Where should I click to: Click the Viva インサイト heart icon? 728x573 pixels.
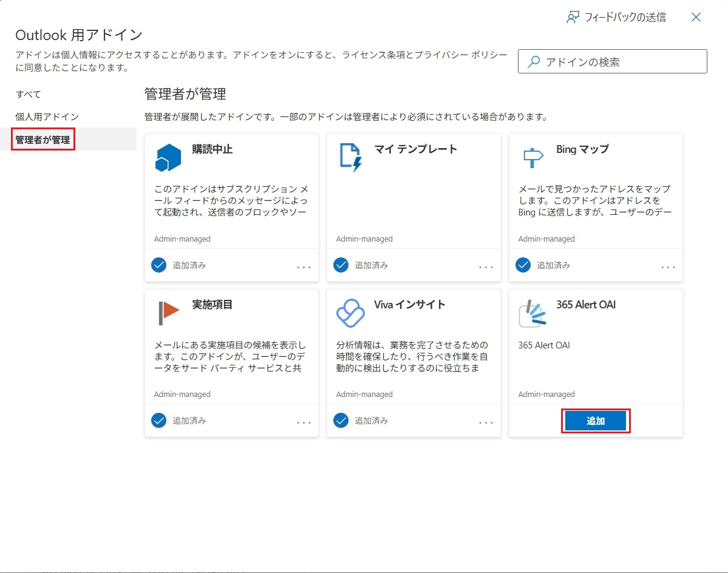(x=350, y=313)
